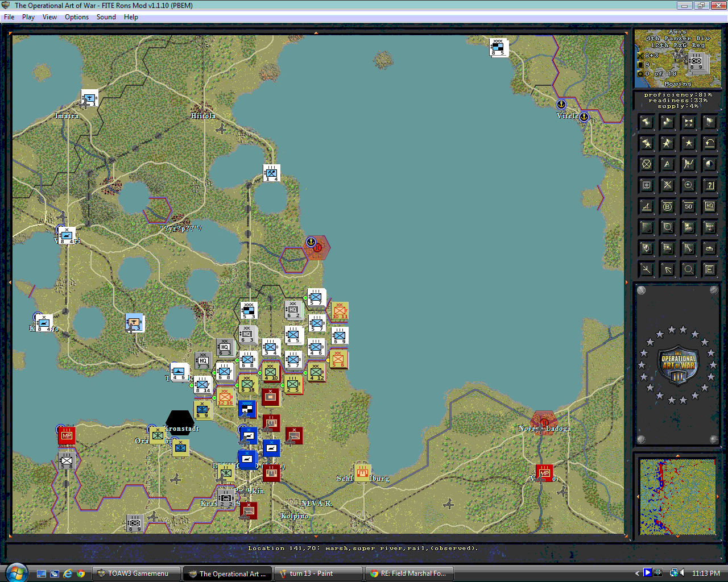Click the plain tank icon
The width and height of the screenshot is (728, 582).
(710, 248)
